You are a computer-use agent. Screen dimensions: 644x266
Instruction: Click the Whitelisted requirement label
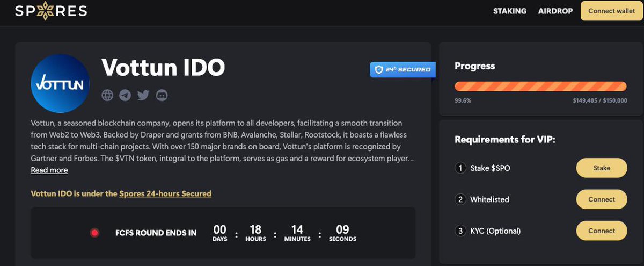click(x=490, y=199)
